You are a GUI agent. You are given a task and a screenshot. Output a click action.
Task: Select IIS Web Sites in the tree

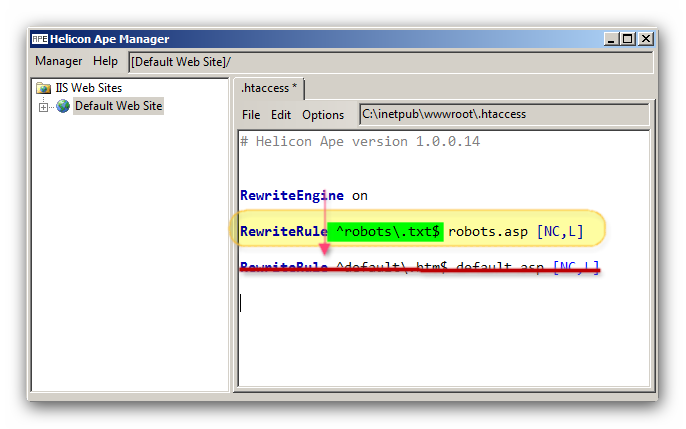tap(88, 88)
